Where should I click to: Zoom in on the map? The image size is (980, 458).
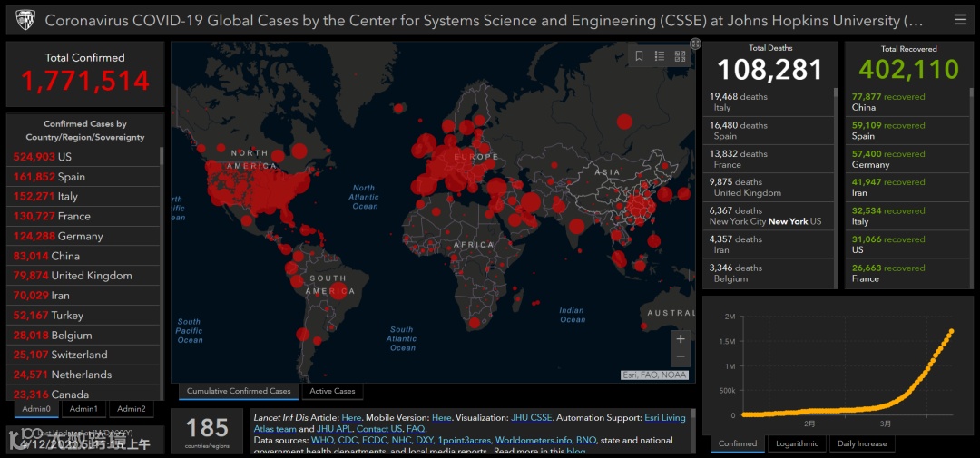click(681, 339)
